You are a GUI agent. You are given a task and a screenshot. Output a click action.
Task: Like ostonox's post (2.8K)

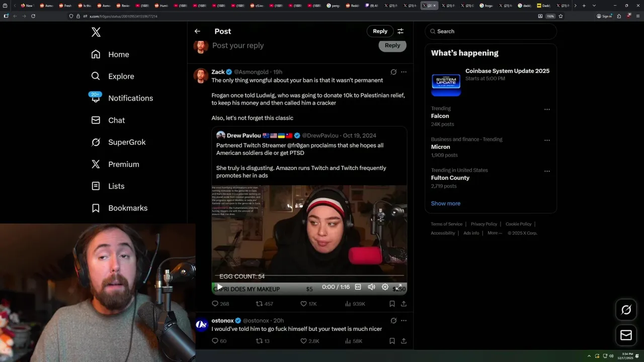pyautogui.click(x=309, y=341)
